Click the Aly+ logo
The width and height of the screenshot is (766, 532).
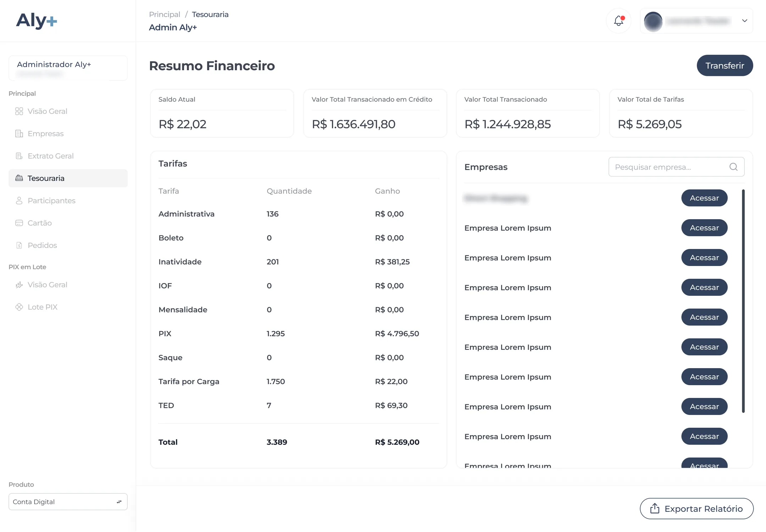coord(37,21)
